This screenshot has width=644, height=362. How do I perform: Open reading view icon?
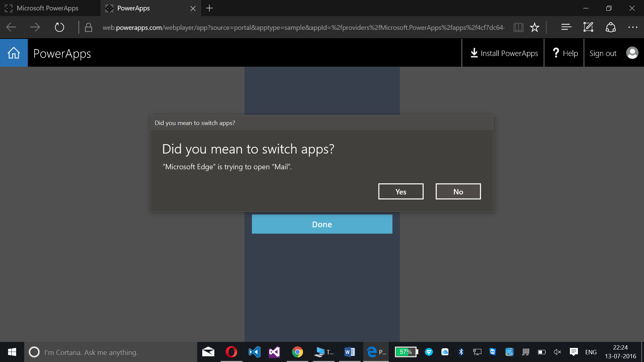[518, 27]
